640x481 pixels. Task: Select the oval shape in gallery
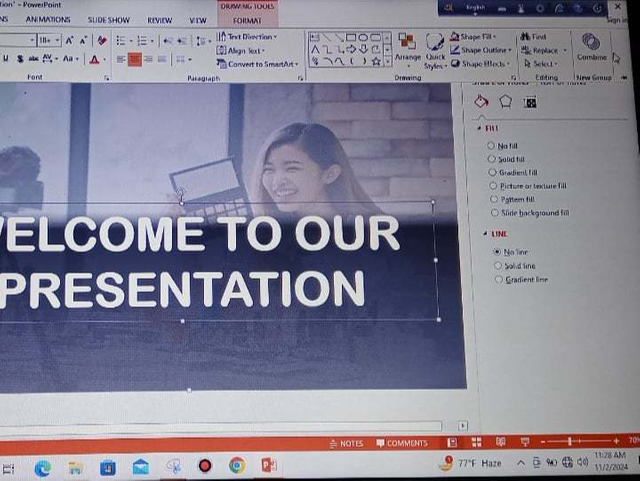pos(363,38)
